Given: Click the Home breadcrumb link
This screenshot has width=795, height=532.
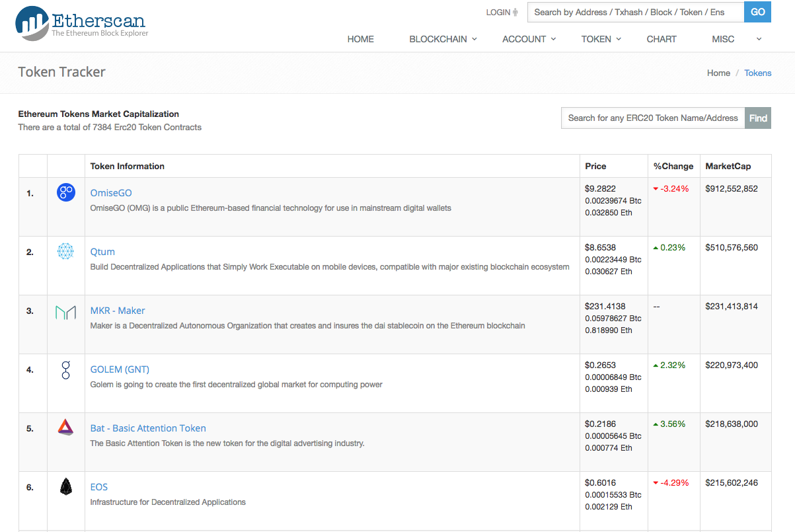Looking at the screenshot, I should point(718,73).
